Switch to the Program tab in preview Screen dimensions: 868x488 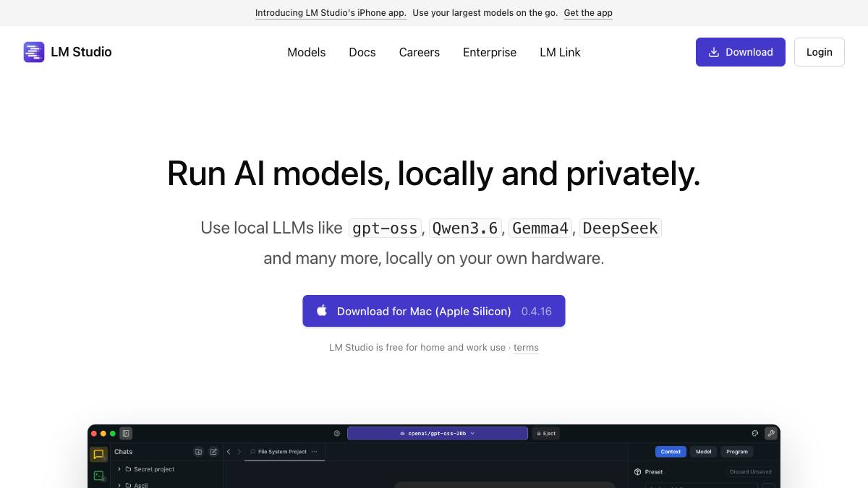(x=737, y=452)
